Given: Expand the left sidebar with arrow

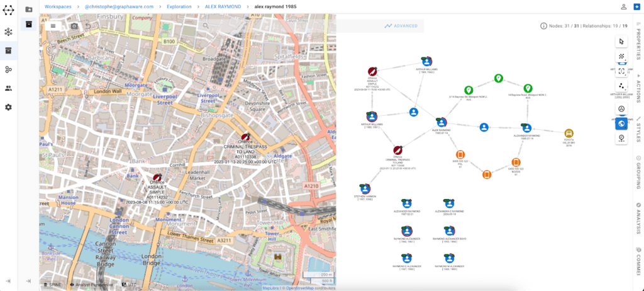Looking at the screenshot, I should 9,281.
